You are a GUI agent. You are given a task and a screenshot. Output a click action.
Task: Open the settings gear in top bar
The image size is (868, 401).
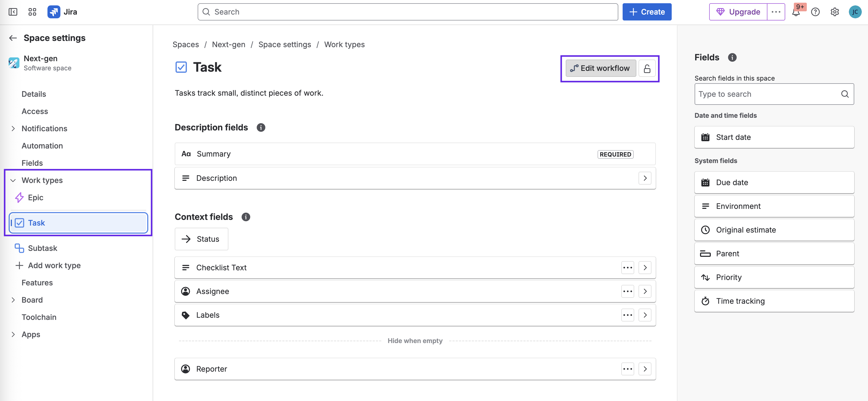coord(835,12)
